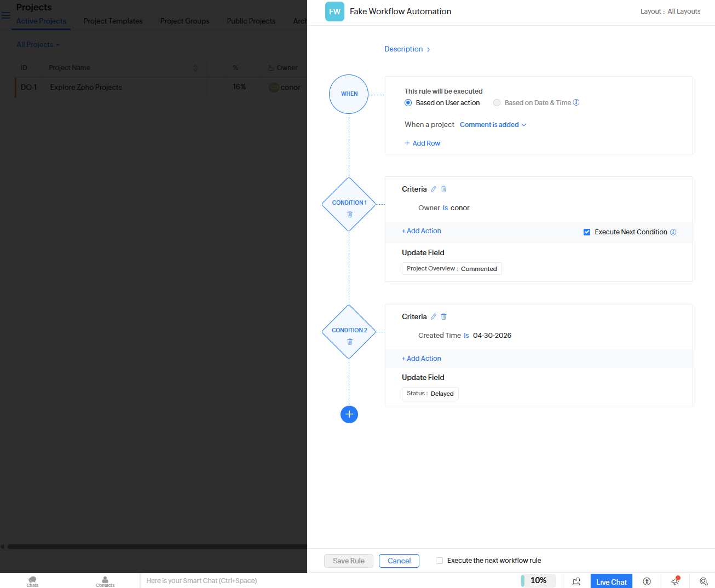The image size is (715, 588).
Task: Edit the Condition 1 criteria with pencil icon
Action: [433, 188]
